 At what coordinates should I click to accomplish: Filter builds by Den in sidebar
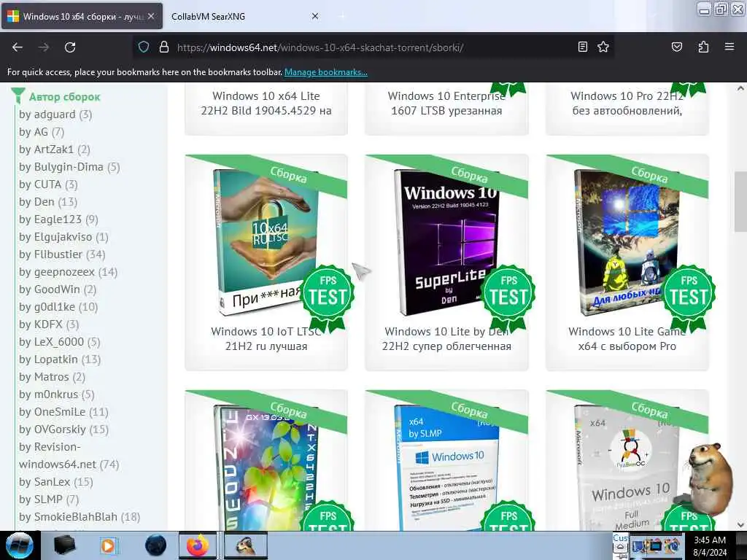pyautogui.click(x=48, y=202)
